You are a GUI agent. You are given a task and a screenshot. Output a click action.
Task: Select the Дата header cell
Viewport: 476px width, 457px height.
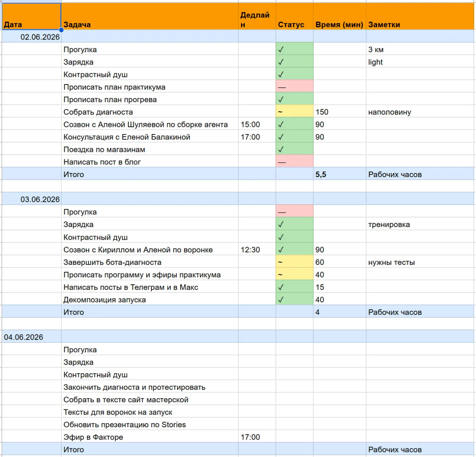pos(31,16)
